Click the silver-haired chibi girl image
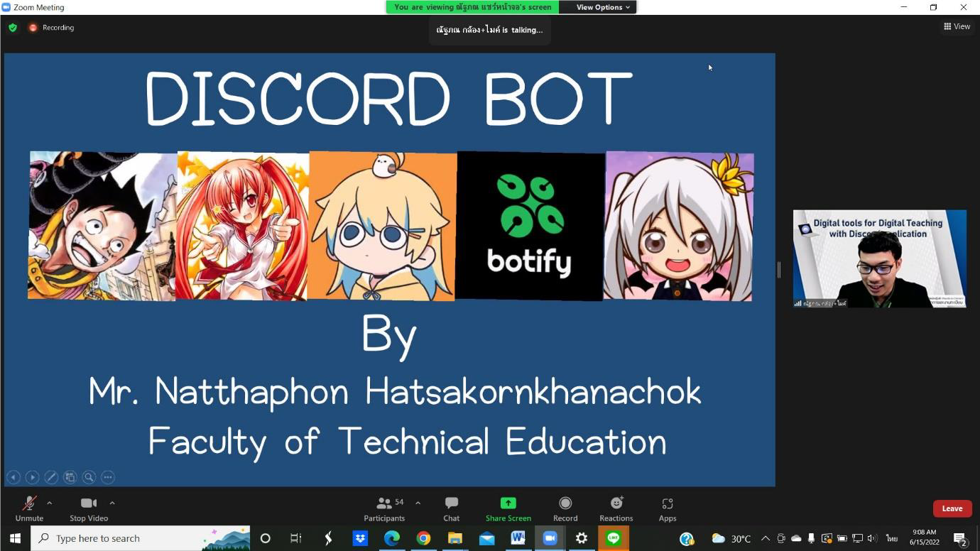 click(x=678, y=226)
